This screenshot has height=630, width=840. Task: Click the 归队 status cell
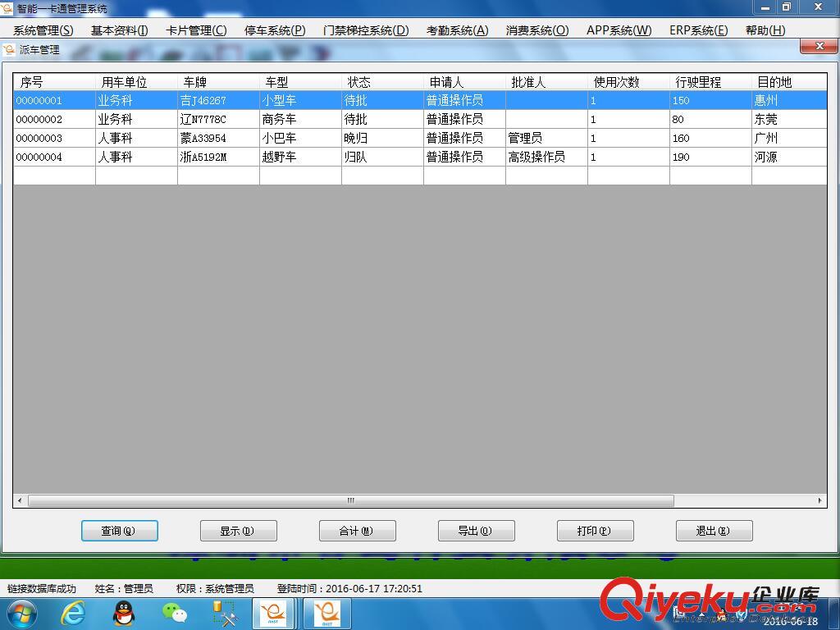382,157
